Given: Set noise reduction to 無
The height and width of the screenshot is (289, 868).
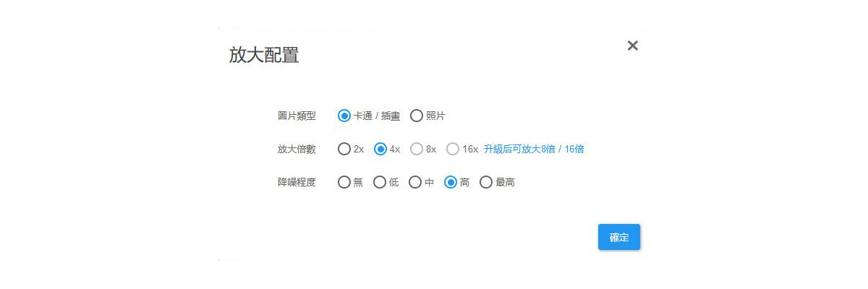Looking at the screenshot, I should (344, 183).
